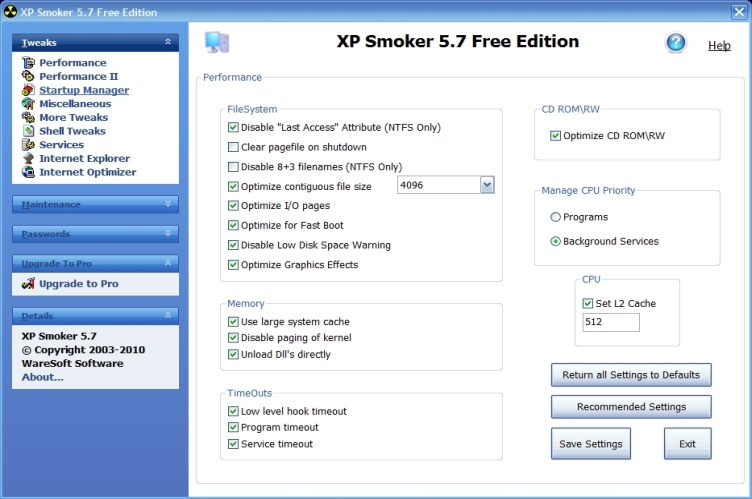Uncheck Use large system cache
This screenshot has height=499, width=752.
point(233,321)
